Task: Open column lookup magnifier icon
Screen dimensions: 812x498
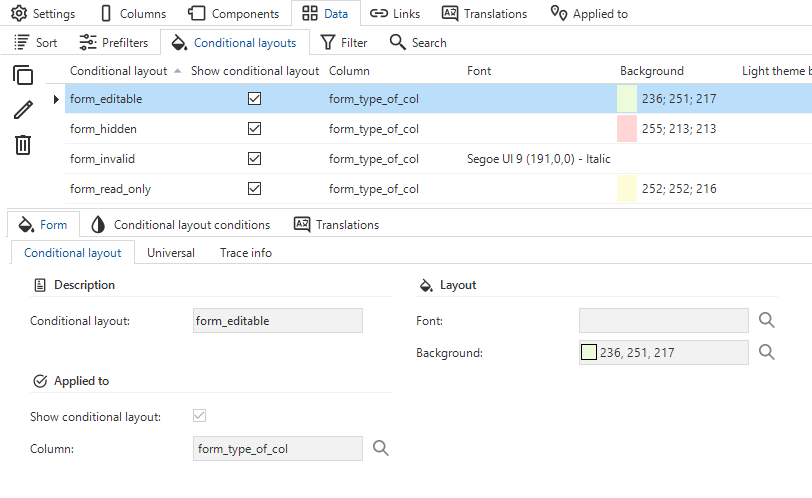Action: tap(381, 448)
